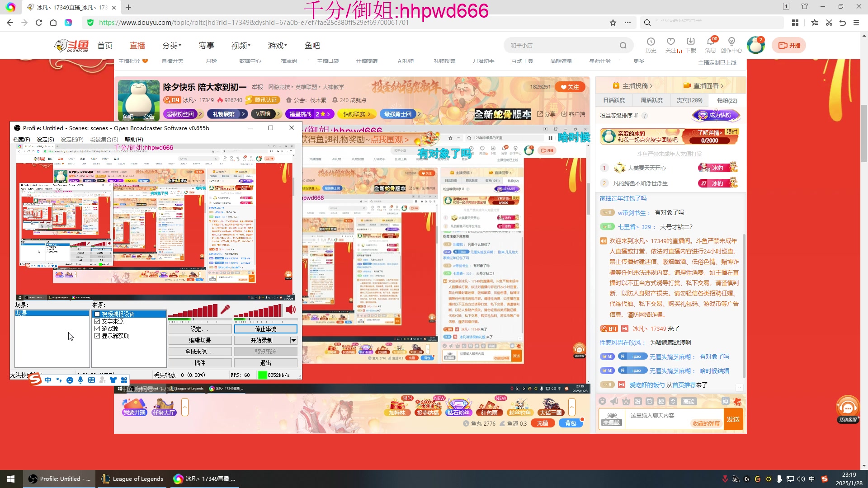Open the 设定(S) menu in OBS

45,139
